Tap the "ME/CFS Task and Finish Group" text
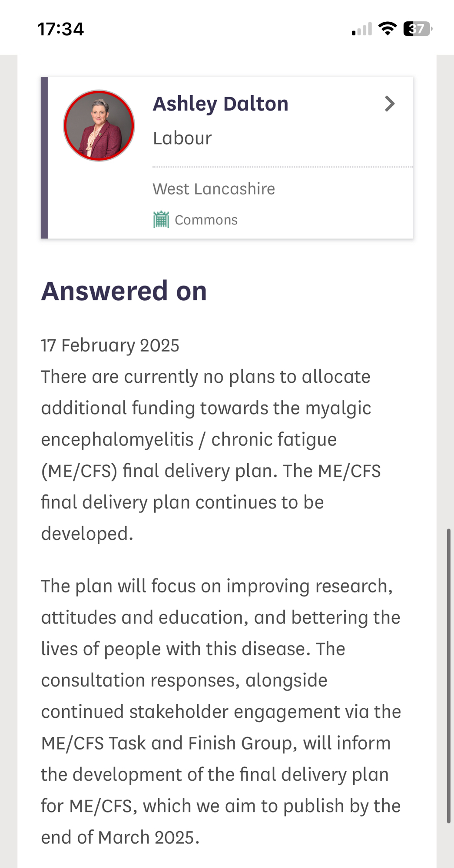Viewport: 454px width, 868px height. point(169,743)
